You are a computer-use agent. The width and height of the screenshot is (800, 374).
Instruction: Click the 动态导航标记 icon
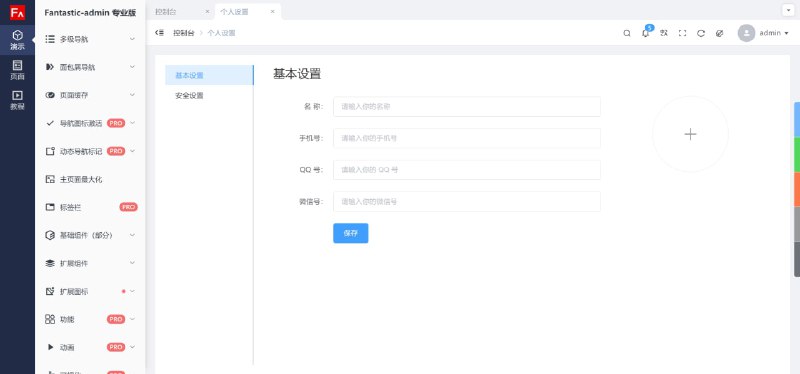click(x=50, y=151)
